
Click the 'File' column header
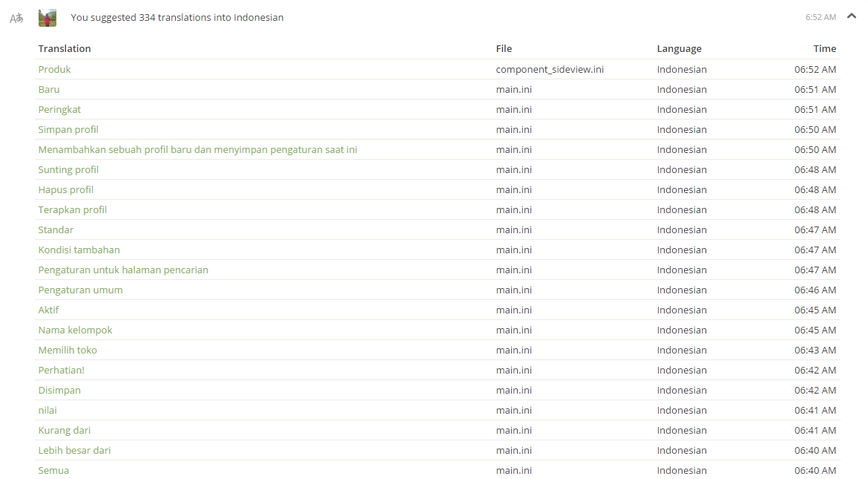pos(504,48)
